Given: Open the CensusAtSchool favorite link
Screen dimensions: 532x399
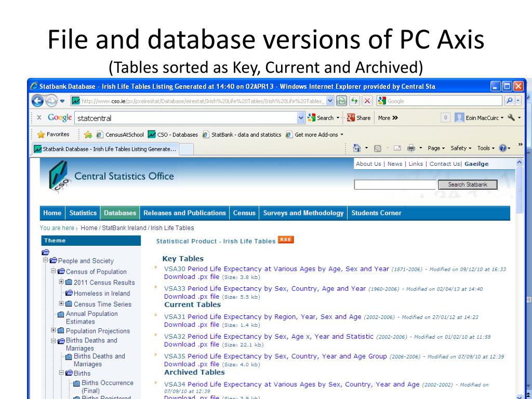Looking at the screenshot, I should pos(120,135).
